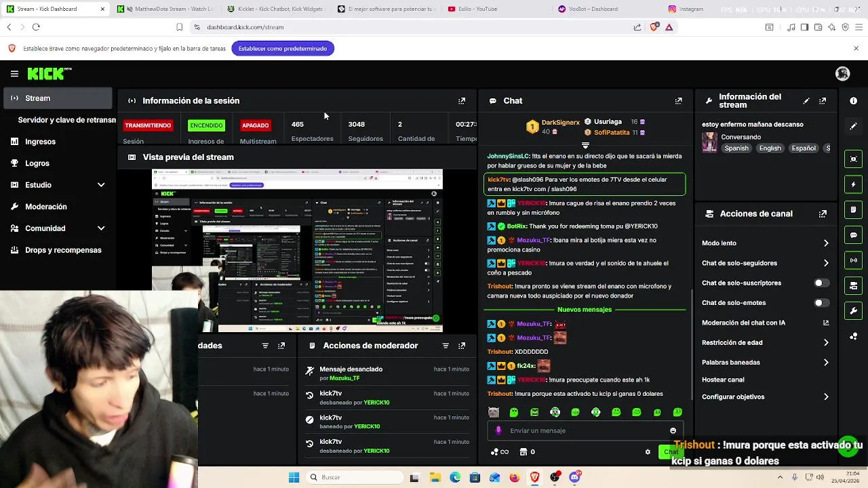Click the Nuevos mensajes divider link
Image resolution: width=868 pixels, height=488 pixels.
tap(585, 310)
